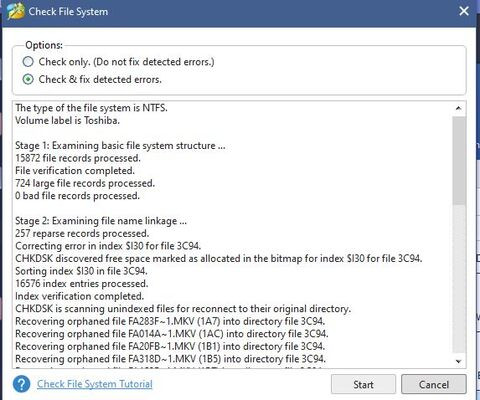Click the 'Recovering orphaned file FA283F~1.MKV' line
The image size is (480, 400).
pos(170,321)
